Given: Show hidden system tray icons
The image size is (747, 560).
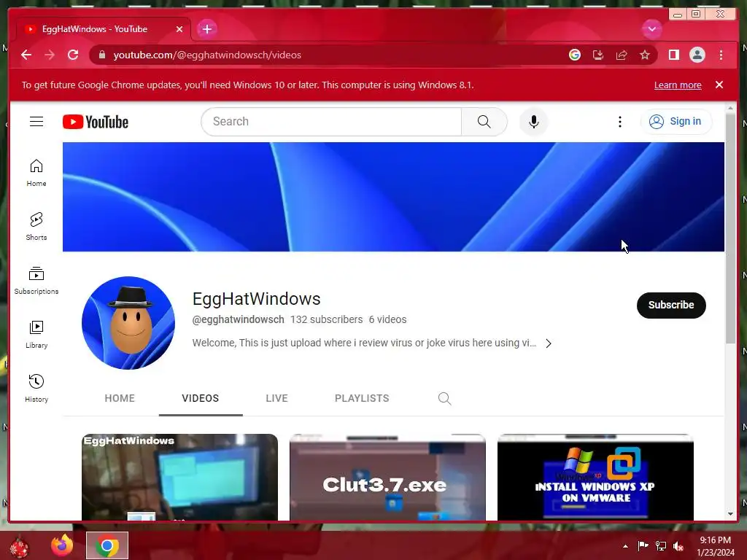Looking at the screenshot, I should pyautogui.click(x=625, y=546).
